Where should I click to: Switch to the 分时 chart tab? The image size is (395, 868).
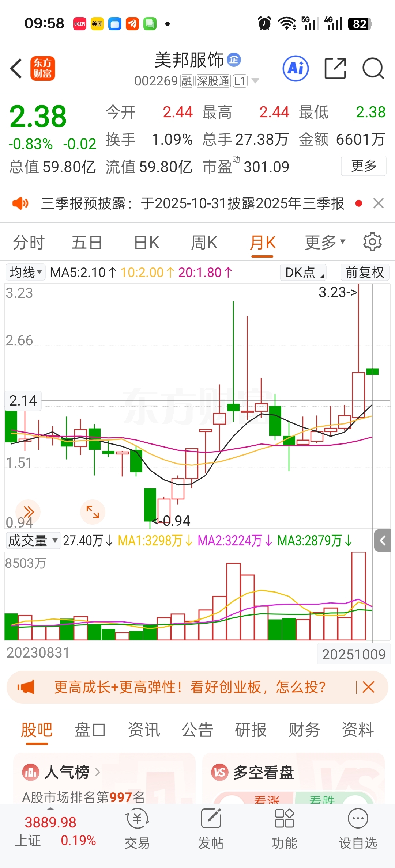click(29, 242)
